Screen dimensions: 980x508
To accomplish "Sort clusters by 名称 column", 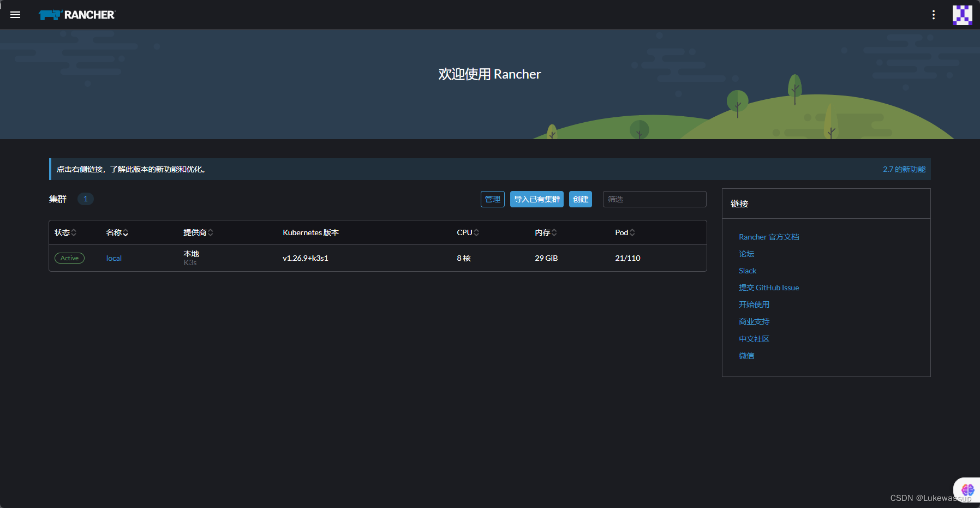I will (117, 232).
